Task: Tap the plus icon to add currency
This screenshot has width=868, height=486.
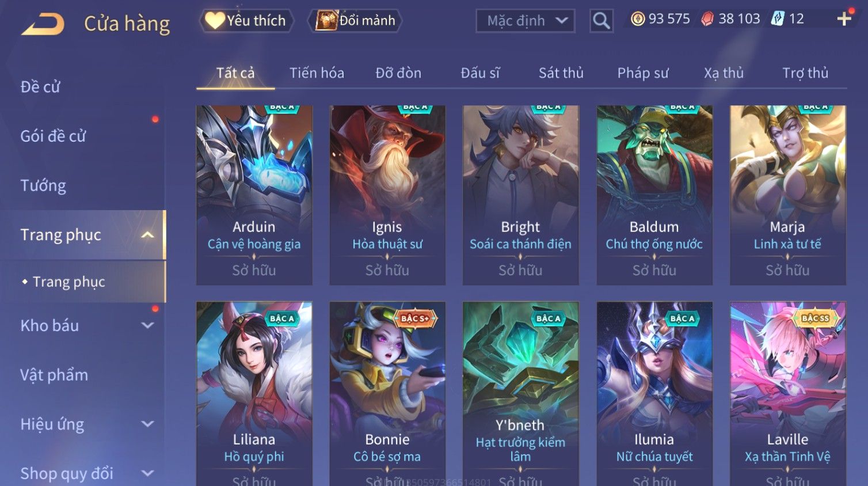Action: (844, 19)
